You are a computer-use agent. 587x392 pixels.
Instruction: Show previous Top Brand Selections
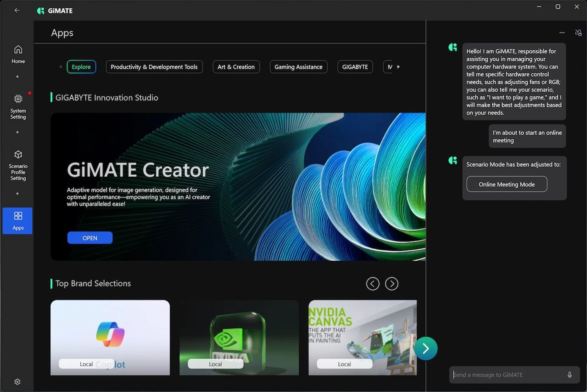[x=373, y=284]
